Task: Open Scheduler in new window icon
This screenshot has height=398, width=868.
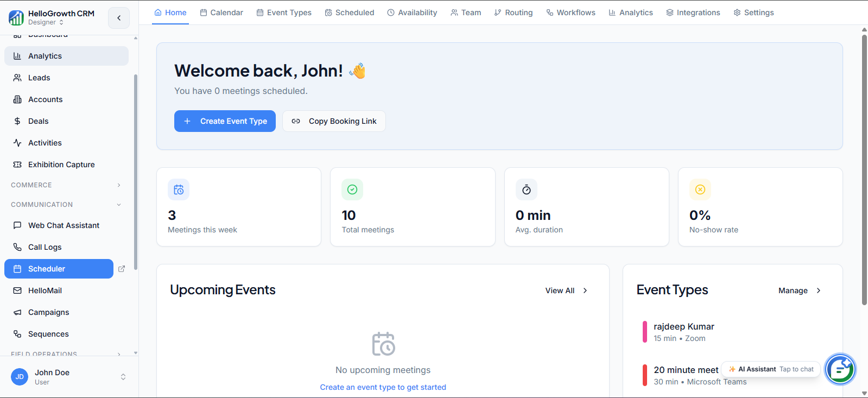Action: [122, 269]
